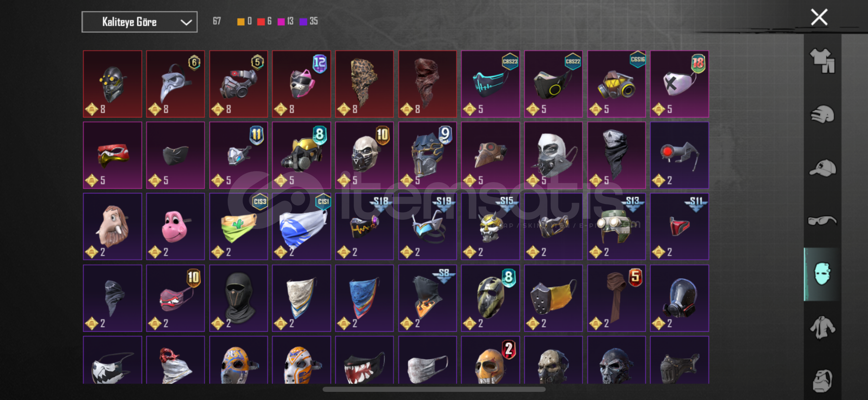Pick the pink dinosaur mask
The width and height of the screenshot is (868, 400).
point(175,226)
